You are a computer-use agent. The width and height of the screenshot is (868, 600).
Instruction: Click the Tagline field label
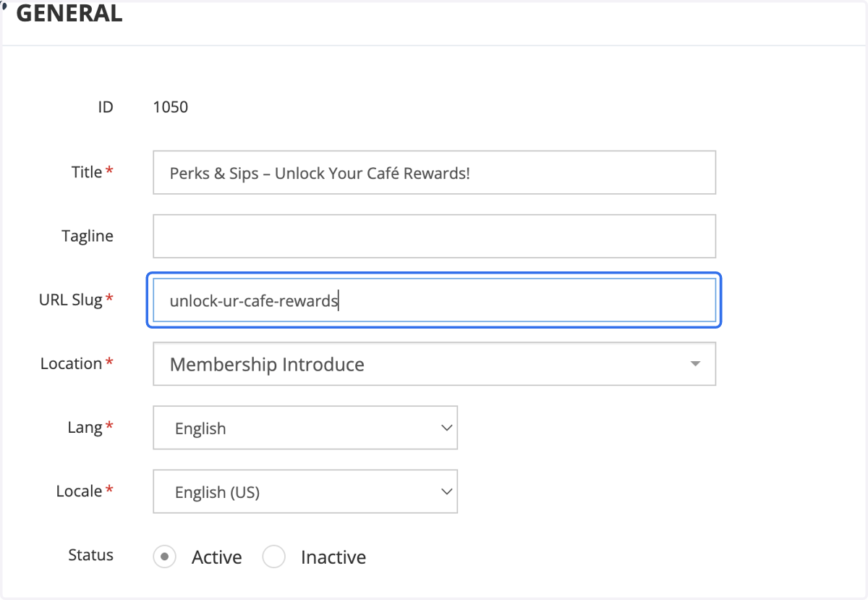88,236
